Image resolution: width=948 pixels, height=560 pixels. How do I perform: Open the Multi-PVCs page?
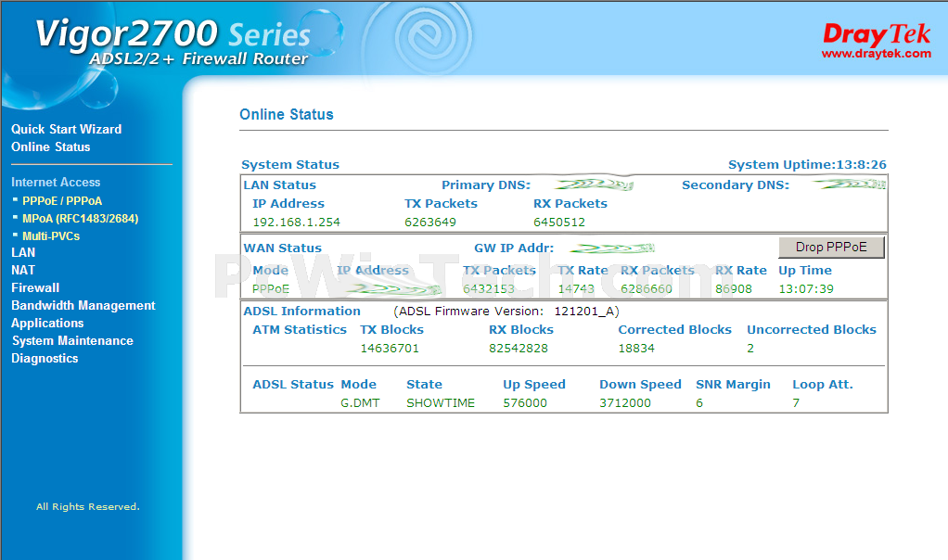click(x=51, y=235)
